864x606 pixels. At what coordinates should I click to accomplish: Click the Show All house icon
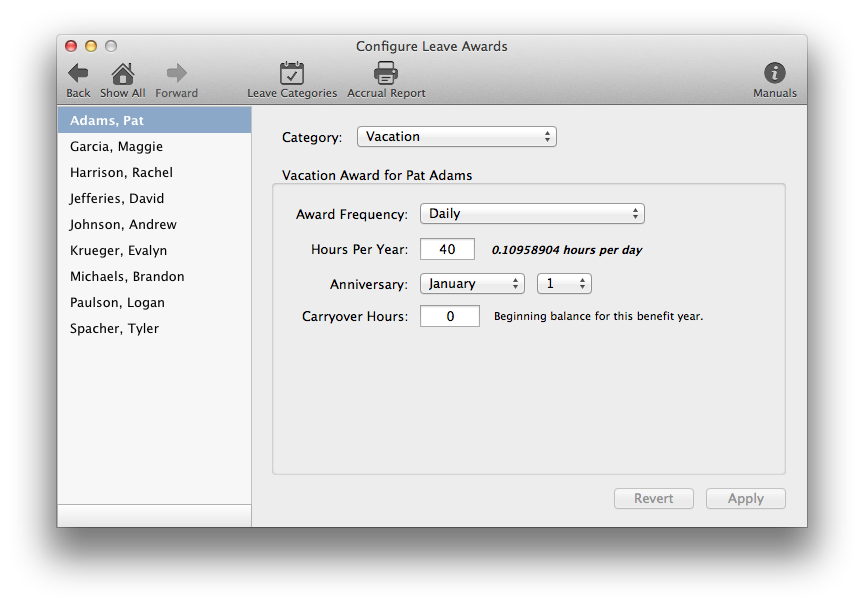coord(122,73)
